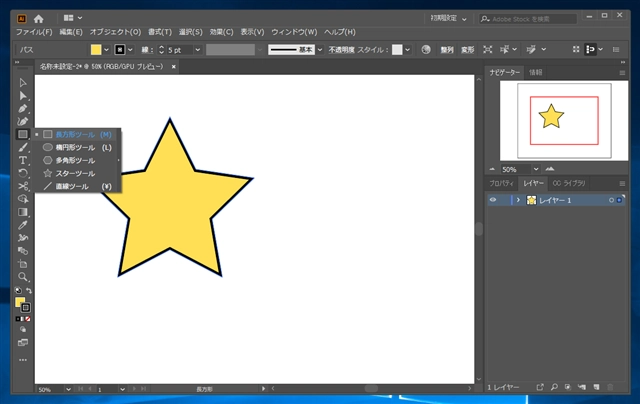Screen dimensions: 640x404
Task: Select the Pen tool
Action: [x=23, y=109]
